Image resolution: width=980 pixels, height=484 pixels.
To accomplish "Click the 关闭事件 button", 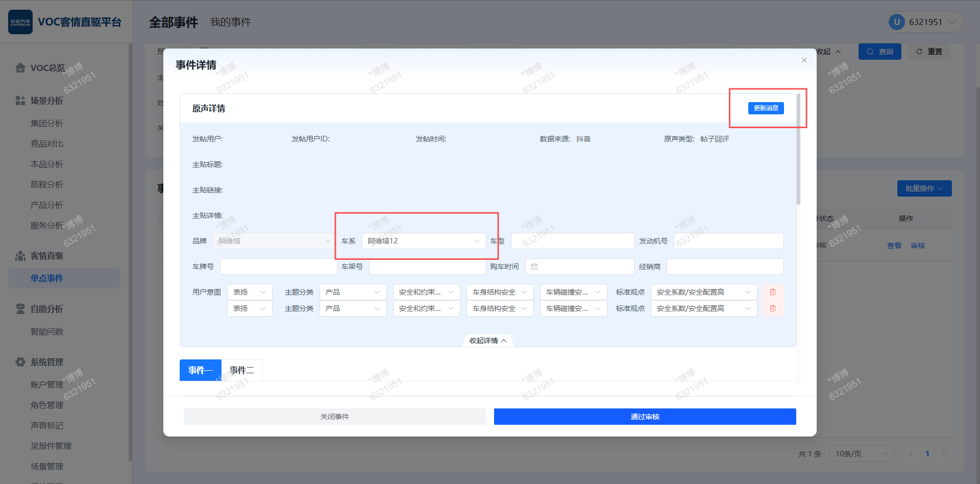I will 334,417.
